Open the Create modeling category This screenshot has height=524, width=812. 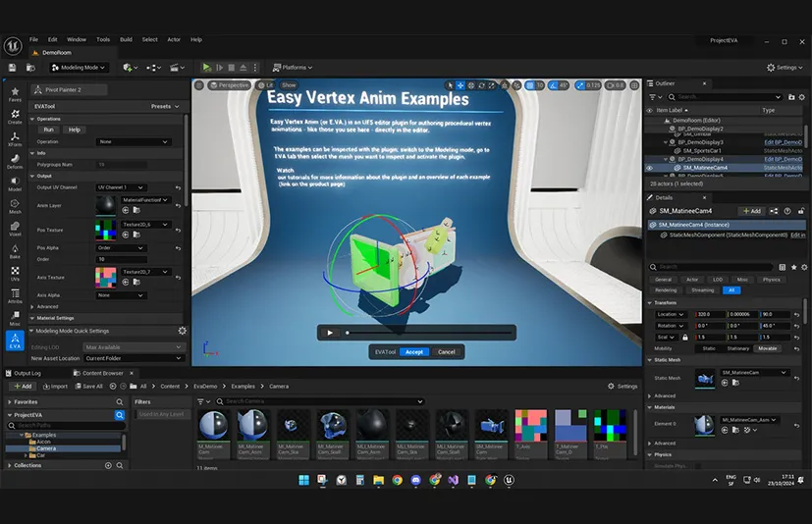point(15,117)
